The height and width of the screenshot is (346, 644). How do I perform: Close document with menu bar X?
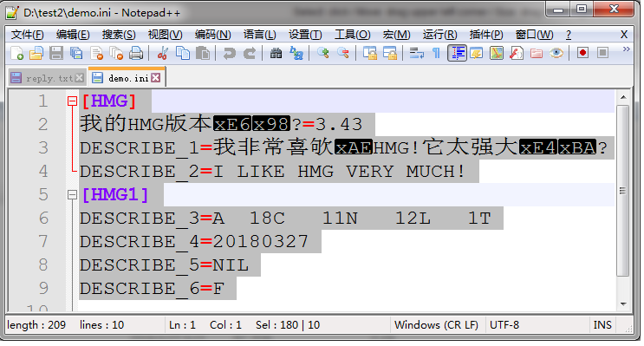click(624, 35)
